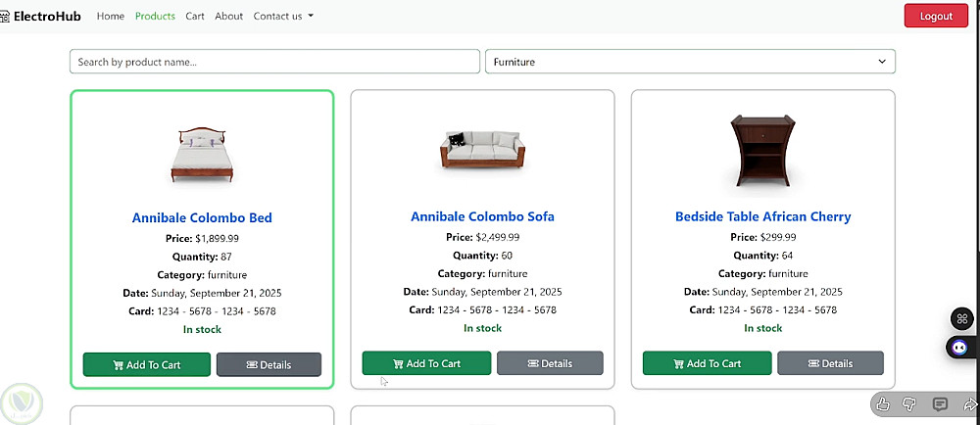Expand the Furniture category dropdown
The image size is (980, 425).
tap(690, 62)
